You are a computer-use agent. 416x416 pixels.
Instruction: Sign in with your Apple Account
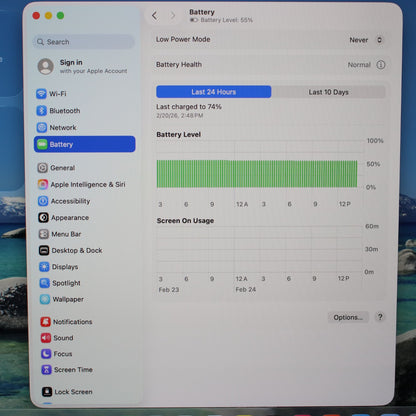pos(82,66)
